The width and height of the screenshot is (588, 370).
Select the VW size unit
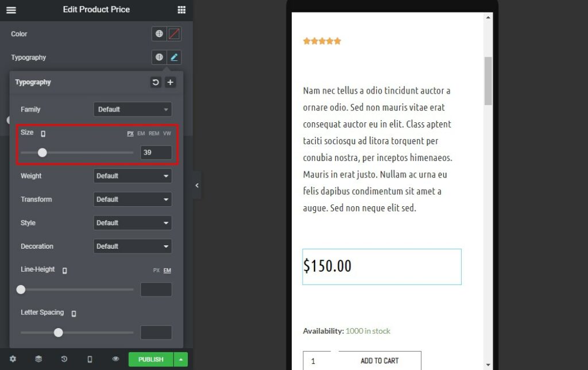point(167,133)
